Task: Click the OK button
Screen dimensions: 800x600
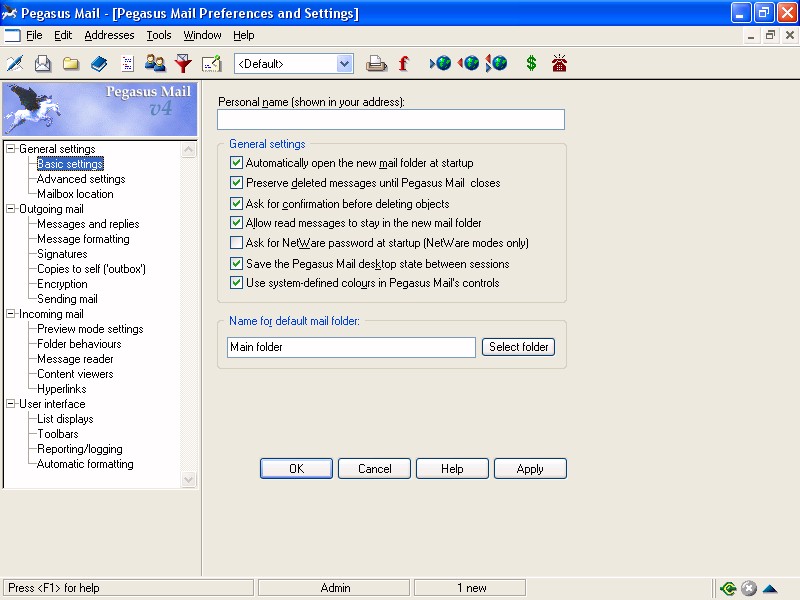Action: coord(296,468)
